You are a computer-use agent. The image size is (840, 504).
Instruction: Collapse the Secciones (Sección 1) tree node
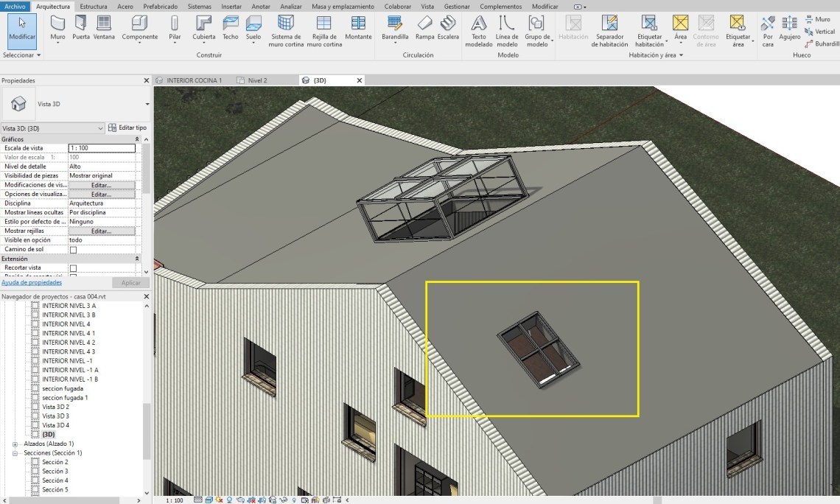pyautogui.click(x=15, y=453)
